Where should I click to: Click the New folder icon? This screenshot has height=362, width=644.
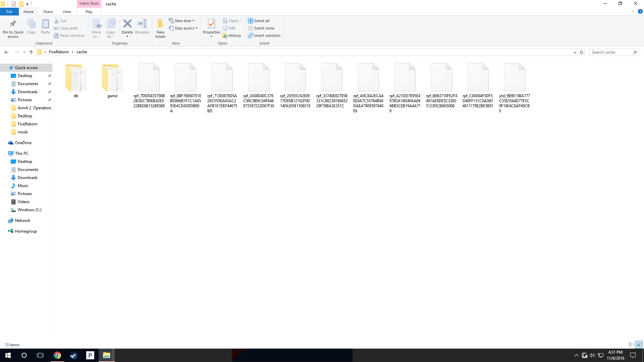coord(160,24)
